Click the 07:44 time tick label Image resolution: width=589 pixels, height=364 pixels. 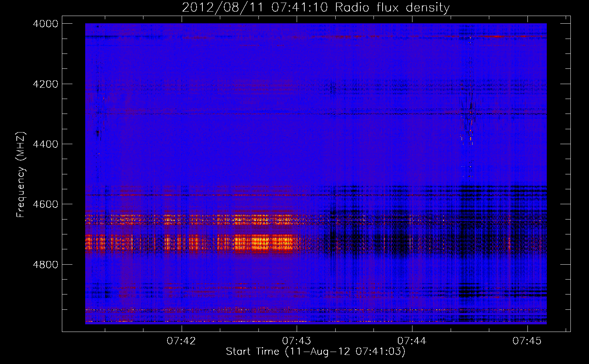(x=412, y=341)
